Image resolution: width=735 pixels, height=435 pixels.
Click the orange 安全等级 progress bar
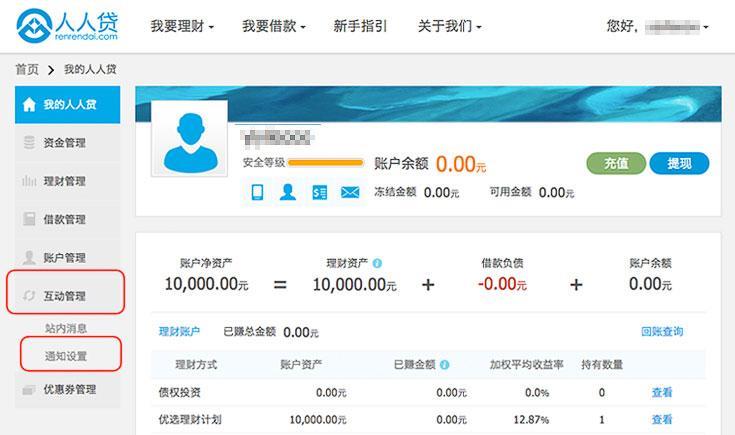[326, 163]
